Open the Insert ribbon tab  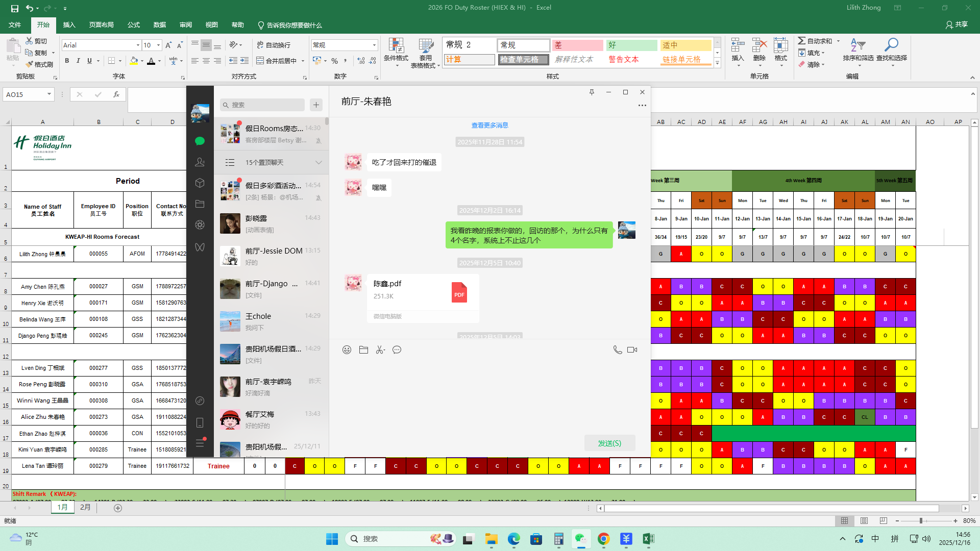(69, 25)
